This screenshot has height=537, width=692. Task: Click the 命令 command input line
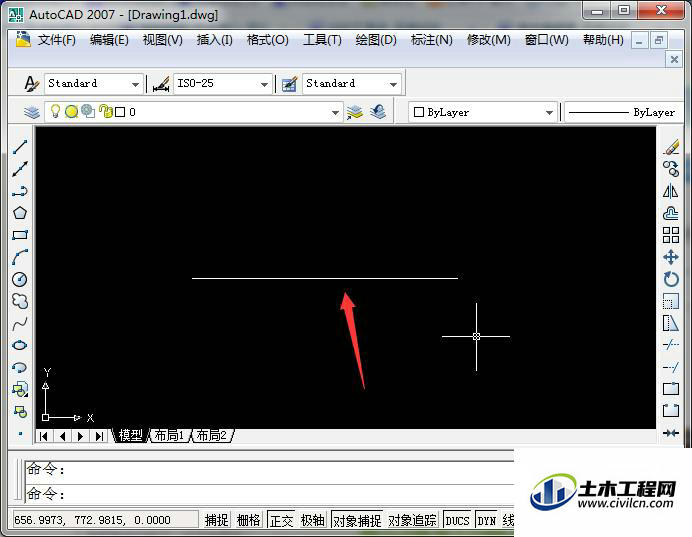click(269, 494)
